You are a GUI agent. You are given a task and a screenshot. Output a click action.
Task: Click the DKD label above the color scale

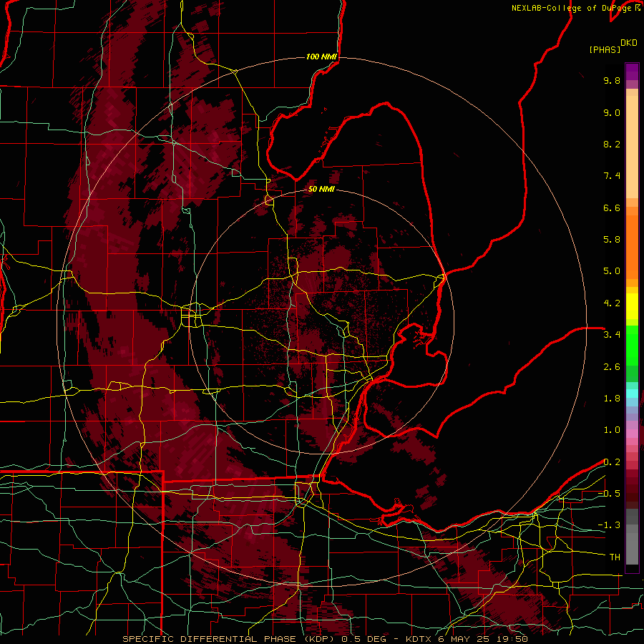click(x=629, y=43)
